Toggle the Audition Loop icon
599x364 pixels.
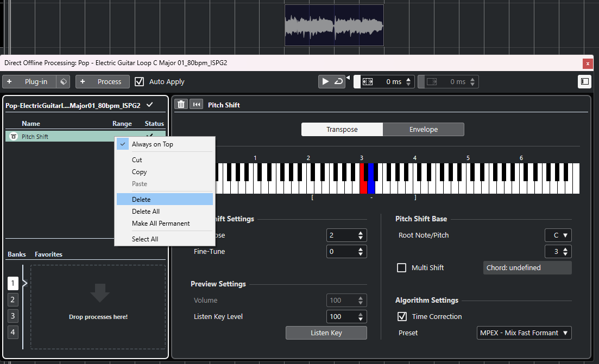tap(338, 81)
